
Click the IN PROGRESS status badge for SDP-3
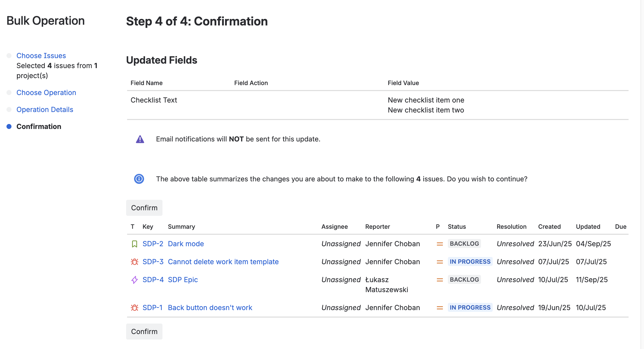point(470,262)
